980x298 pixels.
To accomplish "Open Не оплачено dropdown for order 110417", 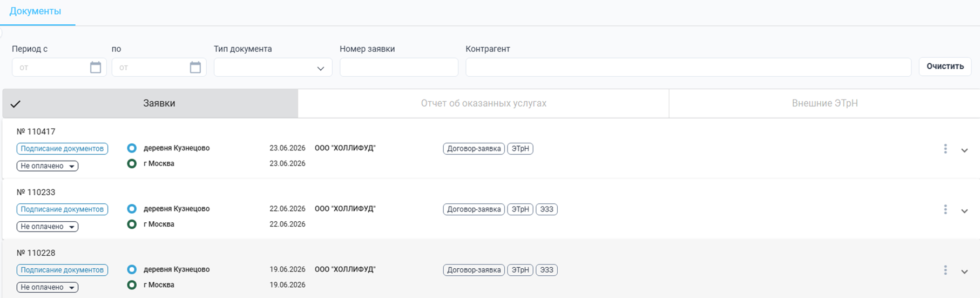I will pos(48,166).
